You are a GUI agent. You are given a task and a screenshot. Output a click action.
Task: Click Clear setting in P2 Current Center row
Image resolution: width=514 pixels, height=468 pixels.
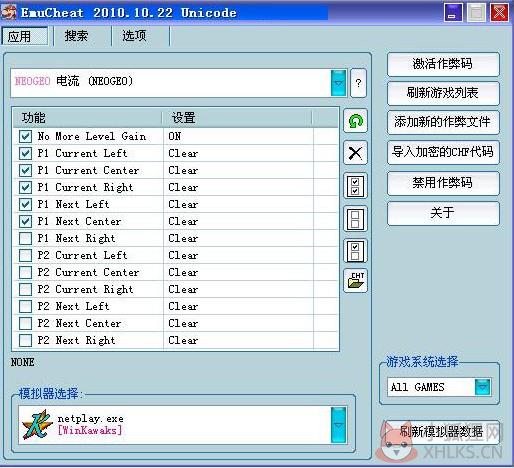pyautogui.click(x=183, y=272)
